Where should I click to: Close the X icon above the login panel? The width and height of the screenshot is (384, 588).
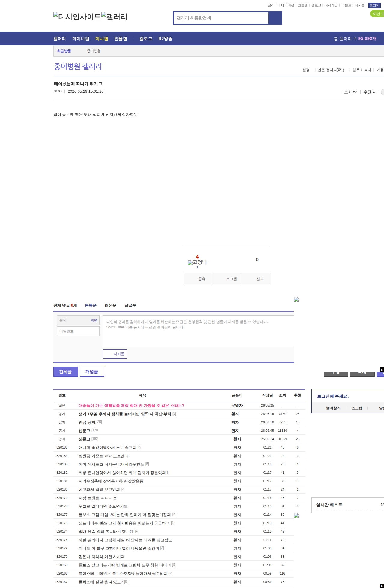coord(382,370)
